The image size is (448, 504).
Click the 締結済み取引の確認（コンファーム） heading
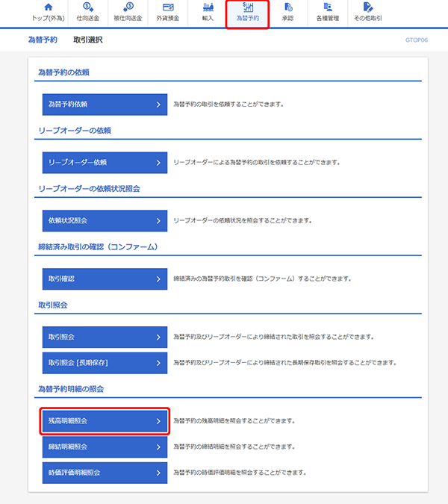98,247
